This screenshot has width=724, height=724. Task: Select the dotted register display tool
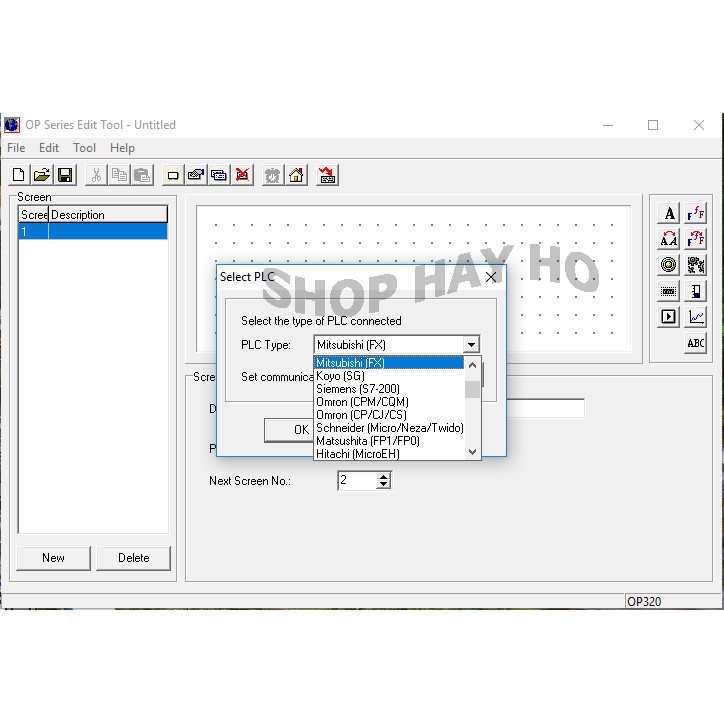(669, 291)
